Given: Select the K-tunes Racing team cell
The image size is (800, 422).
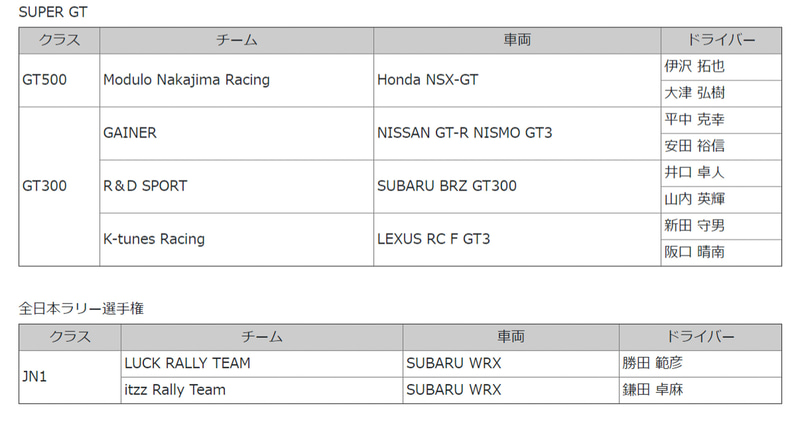Looking at the screenshot, I should point(154,239).
